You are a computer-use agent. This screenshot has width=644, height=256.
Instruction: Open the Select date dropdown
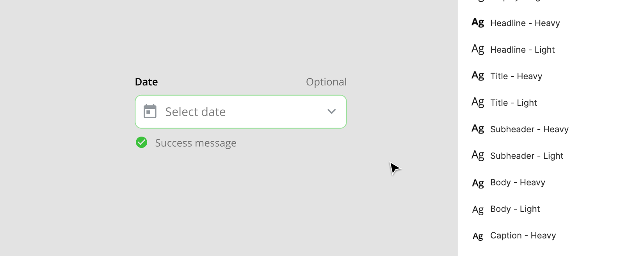coord(241,112)
